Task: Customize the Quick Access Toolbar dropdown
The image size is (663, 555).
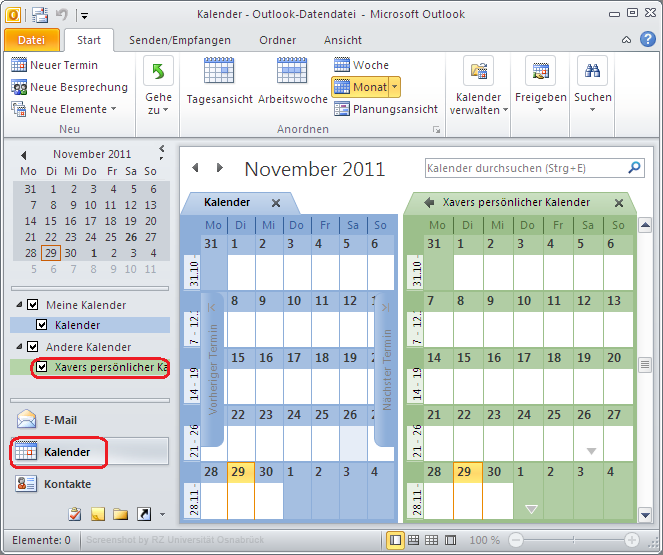Action: pyautogui.click(x=84, y=16)
